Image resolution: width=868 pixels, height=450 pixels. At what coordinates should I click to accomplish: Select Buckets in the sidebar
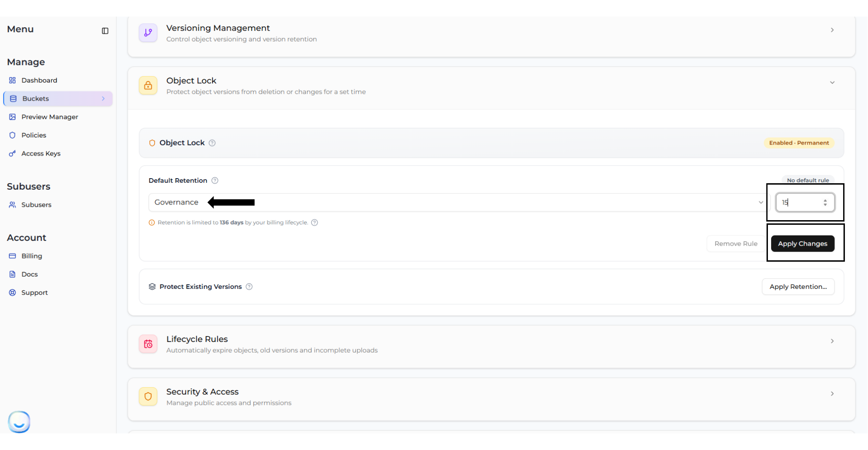(58, 99)
